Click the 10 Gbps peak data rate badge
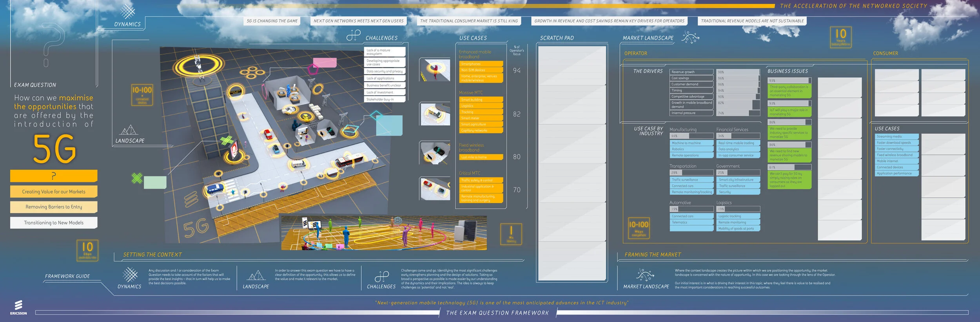 87,250
